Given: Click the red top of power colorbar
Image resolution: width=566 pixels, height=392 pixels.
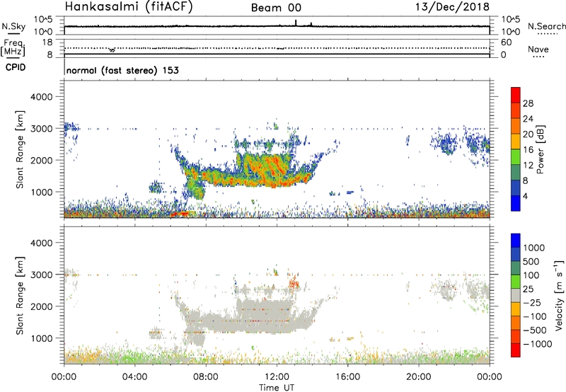Looking at the screenshot, I should [x=516, y=95].
